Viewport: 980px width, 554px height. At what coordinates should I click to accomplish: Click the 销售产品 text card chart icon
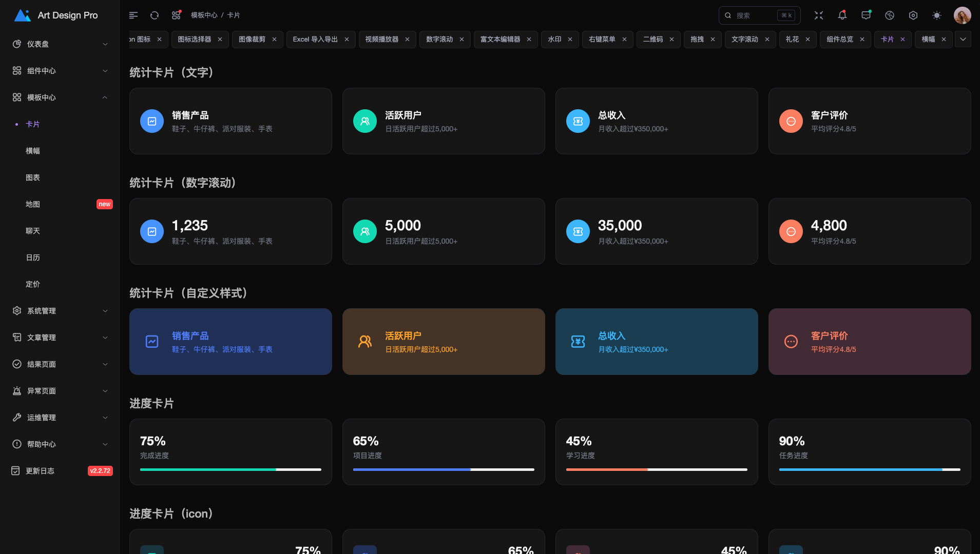(x=152, y=121)
